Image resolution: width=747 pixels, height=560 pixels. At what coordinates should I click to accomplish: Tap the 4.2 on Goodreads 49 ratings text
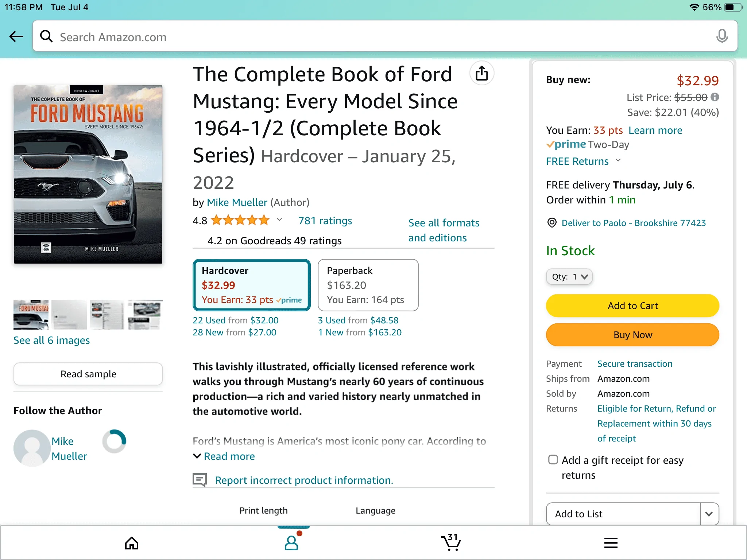click(275, 241)
